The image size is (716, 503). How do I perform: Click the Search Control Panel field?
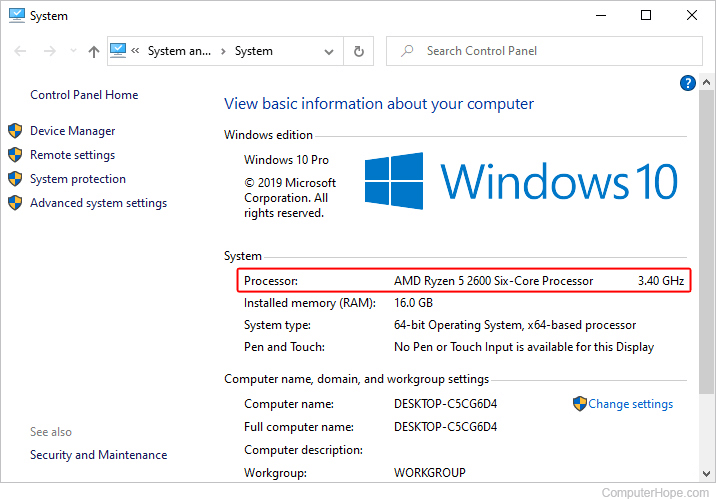click(x=544, y=51)
